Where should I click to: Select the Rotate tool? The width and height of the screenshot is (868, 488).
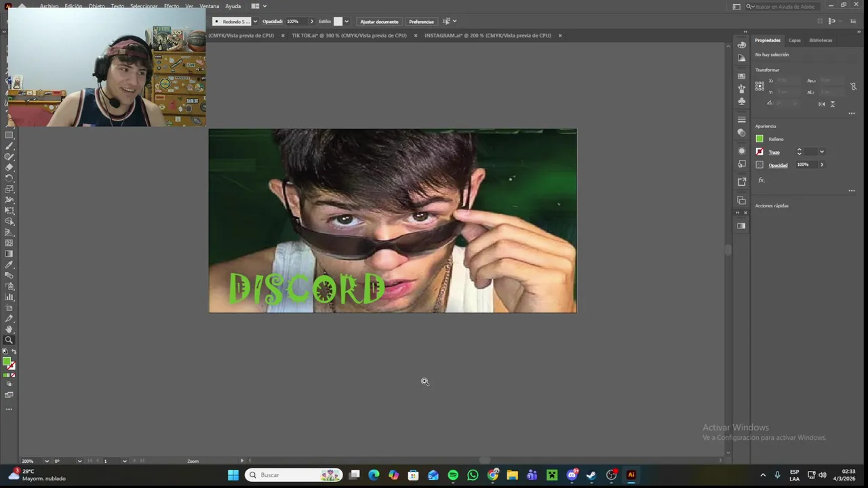(9, 178)
